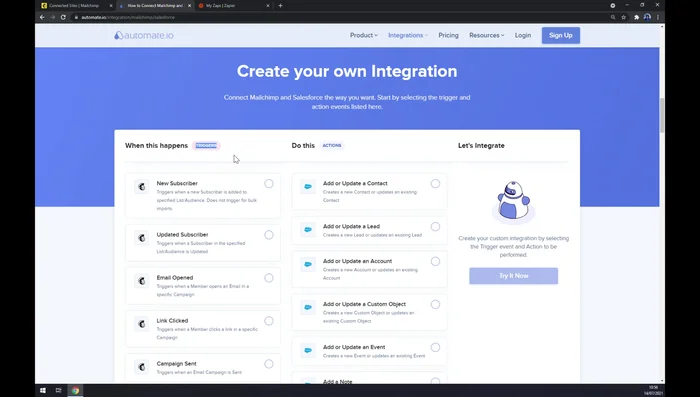Select the Campaign Sent trigger radio
The width and height of the screenshot is (700, 397).
click(269, 364)
